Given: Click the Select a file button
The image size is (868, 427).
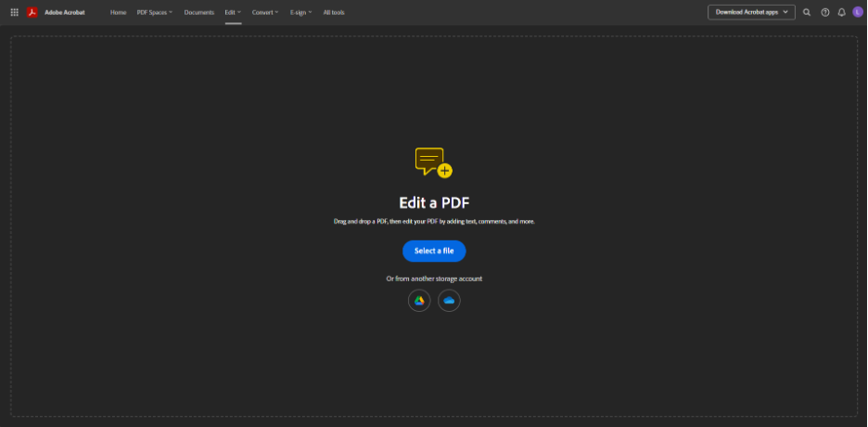Looking at the screenshot, I should [x=434, y=251].
